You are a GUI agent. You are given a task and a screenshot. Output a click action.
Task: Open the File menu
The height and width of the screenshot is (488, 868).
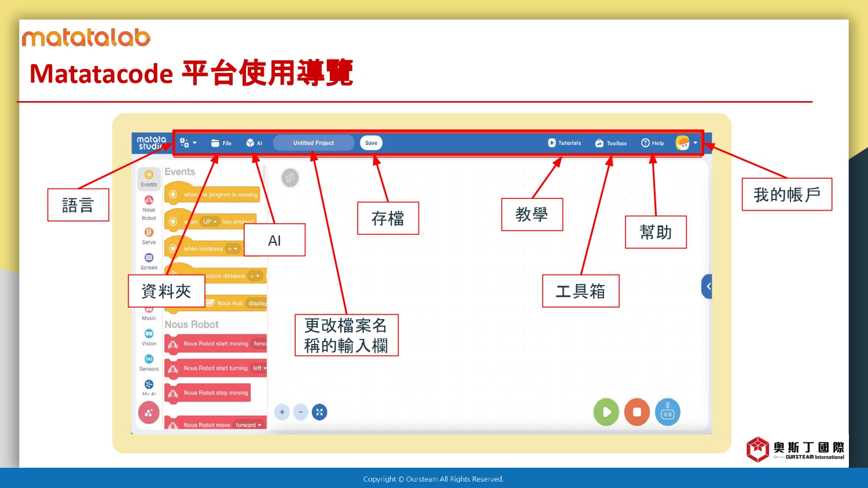coord(221,143)
